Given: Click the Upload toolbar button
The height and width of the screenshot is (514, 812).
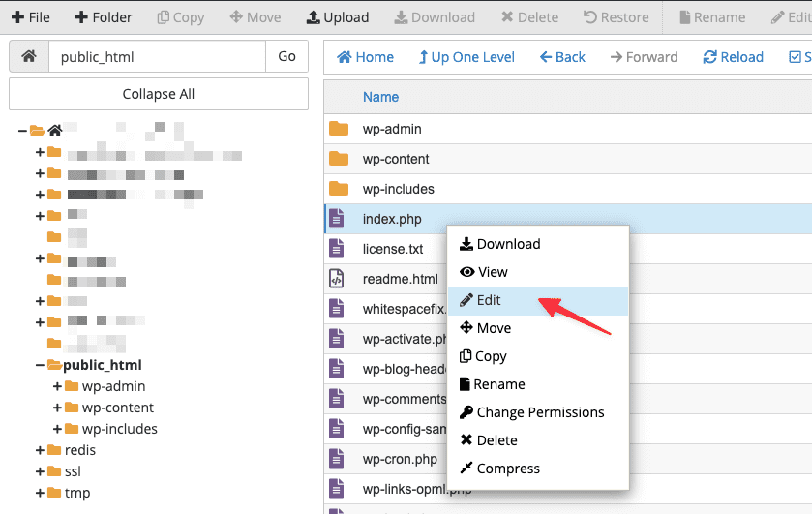Looking at the screenshot, I should click(337, 17).
